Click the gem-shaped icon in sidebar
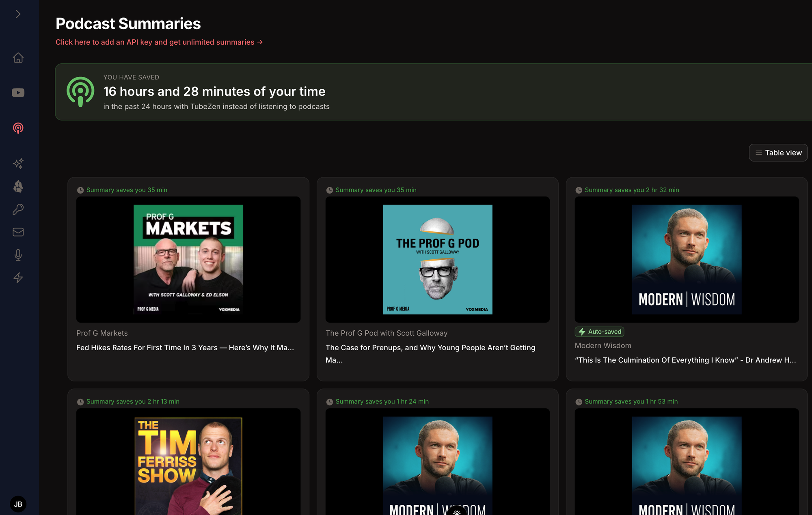The height and width of the screenshot is (515, 812). tap(18, 186)
